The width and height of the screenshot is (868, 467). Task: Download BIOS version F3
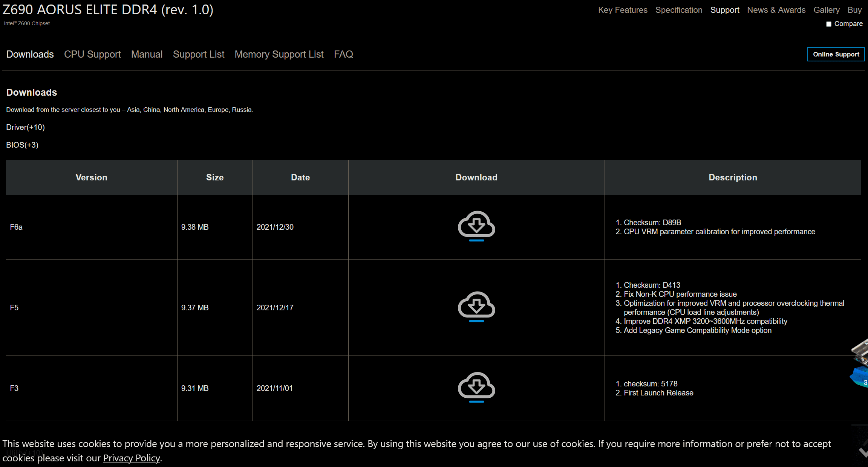476,387
